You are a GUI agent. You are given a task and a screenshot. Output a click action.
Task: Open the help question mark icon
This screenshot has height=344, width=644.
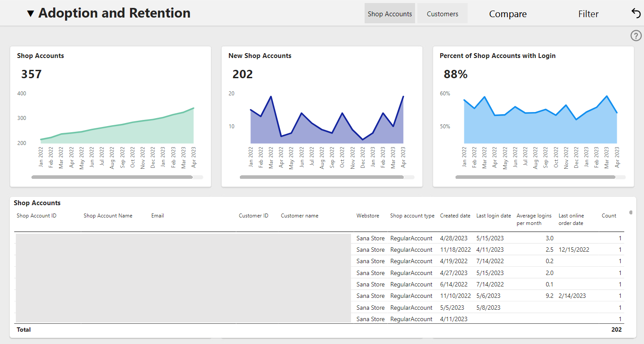point(636,36)
